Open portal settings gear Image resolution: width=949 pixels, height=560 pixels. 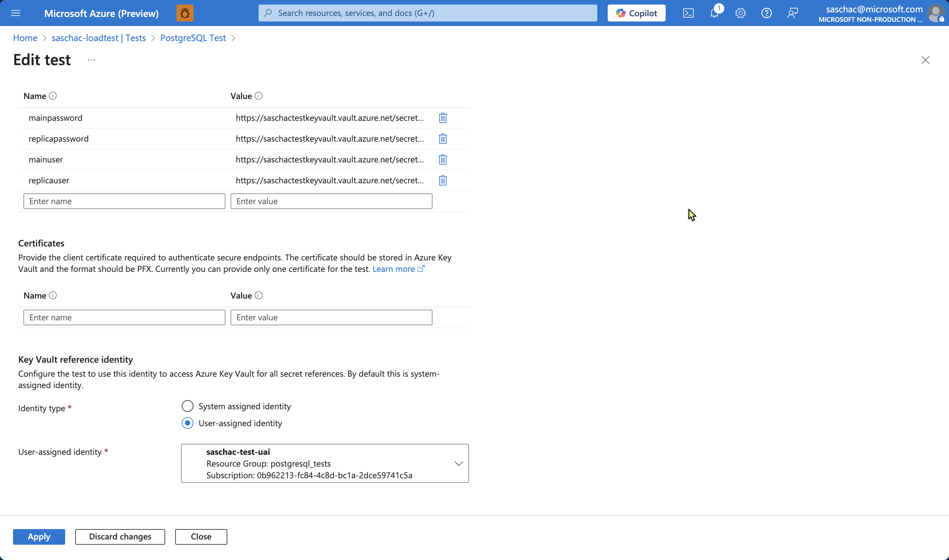740,13
